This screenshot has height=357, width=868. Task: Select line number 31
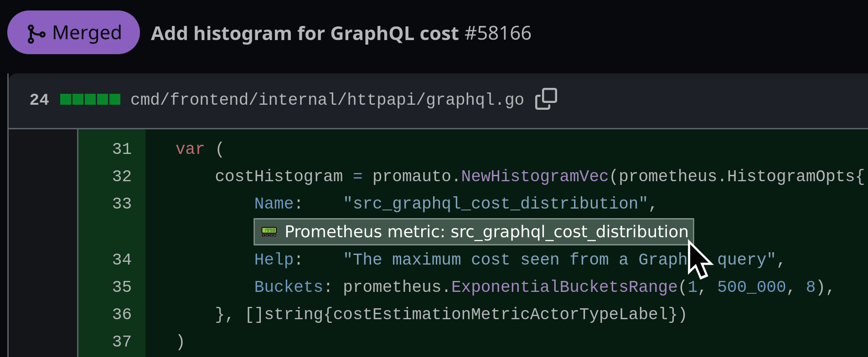[x=122, y=149]
